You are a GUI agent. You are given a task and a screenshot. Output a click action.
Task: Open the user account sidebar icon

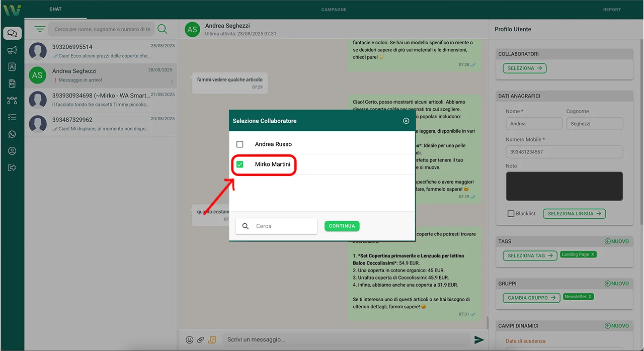(x=12, y=151)
